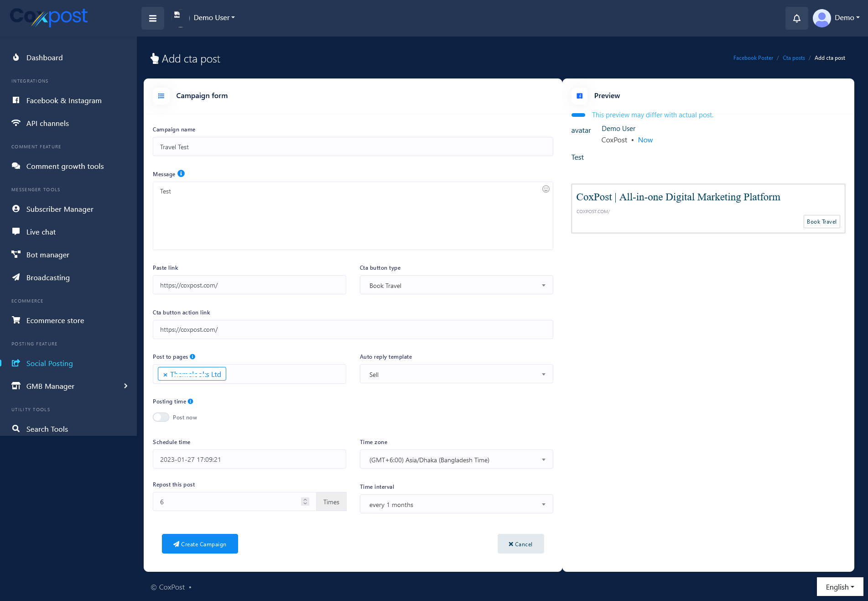The image size is (868, 601).
Task: Click the Create Campaign button
Action: coord(200,544)
